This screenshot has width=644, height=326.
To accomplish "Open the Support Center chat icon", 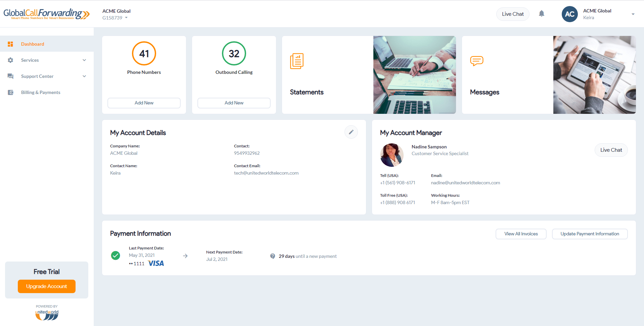I will [x=10, y=76].
